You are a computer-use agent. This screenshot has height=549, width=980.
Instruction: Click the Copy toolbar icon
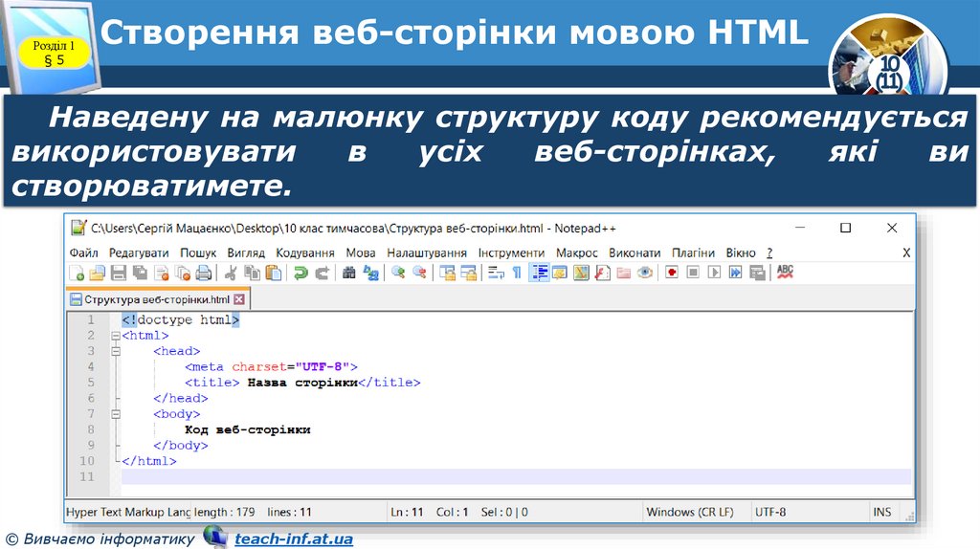[x=252, y=273]
